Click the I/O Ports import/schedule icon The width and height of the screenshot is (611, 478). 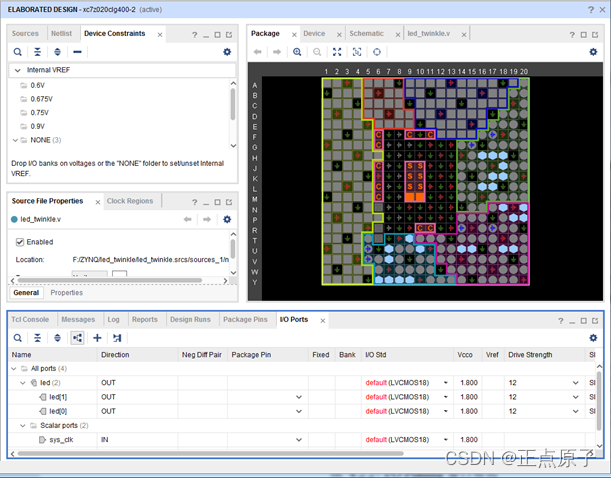point(117,338)
